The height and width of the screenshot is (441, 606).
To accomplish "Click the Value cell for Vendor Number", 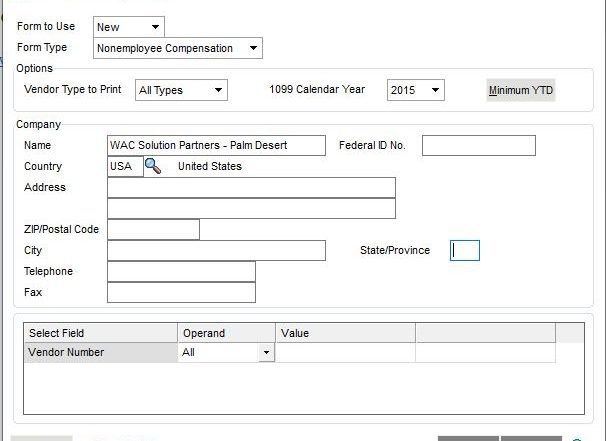I will coord(346,352).
